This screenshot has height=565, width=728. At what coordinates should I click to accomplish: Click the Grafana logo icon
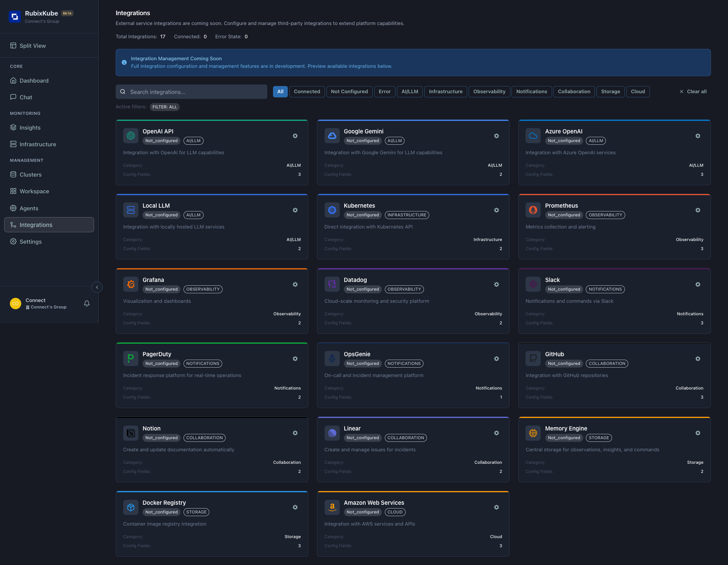coord(131,284)
